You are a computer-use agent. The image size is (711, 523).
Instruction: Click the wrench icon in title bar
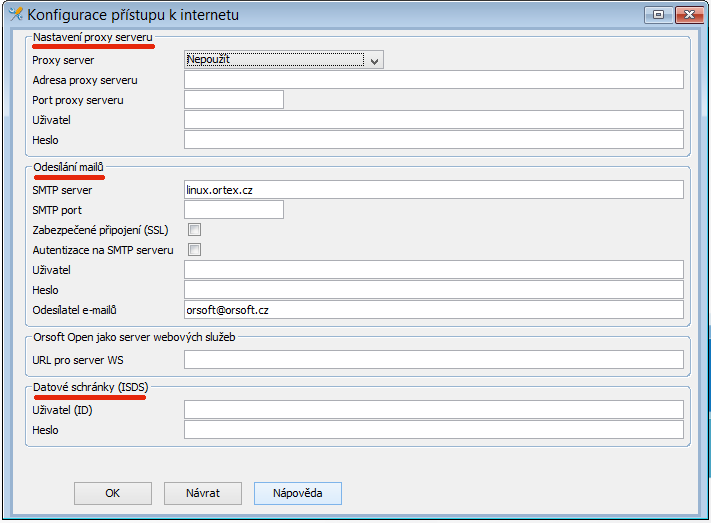[14, 15]
